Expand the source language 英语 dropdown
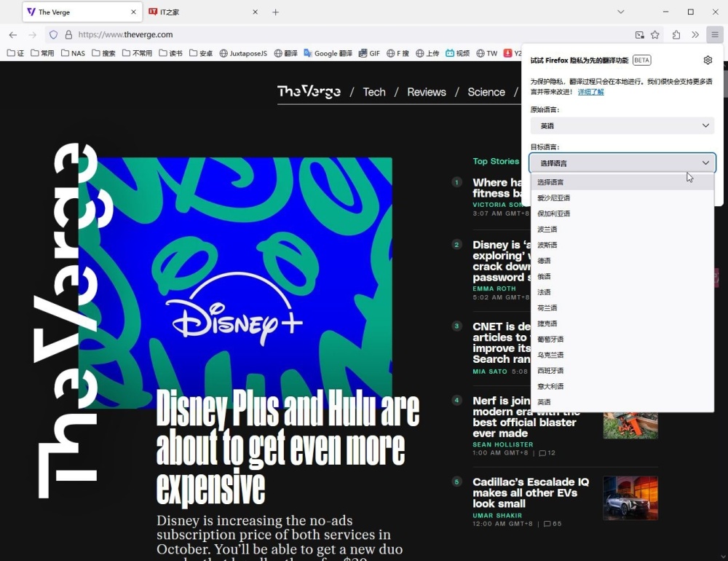Viewport: 728px width, 561px height. coord(622,125)
